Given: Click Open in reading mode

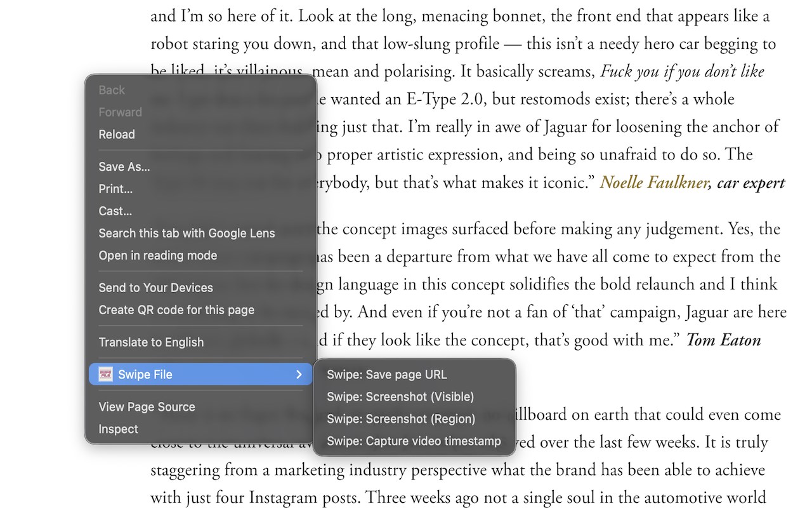Looking at the screenshot, I should click(x=200, y=255).
